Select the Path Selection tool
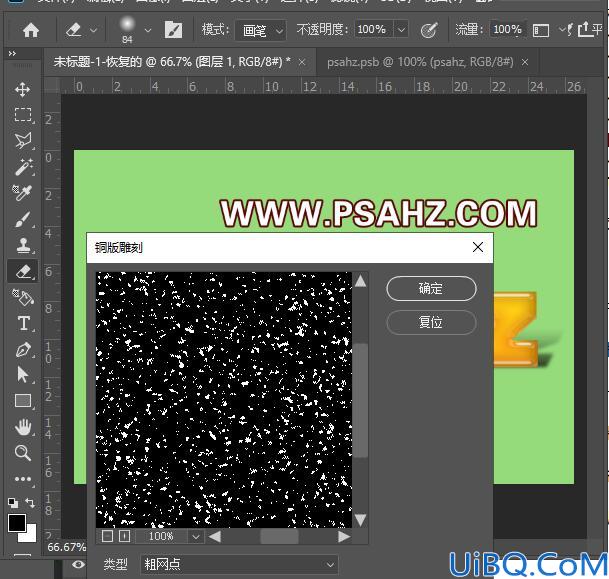The height and width of the screenshot is (579, 609). (23, 375)
